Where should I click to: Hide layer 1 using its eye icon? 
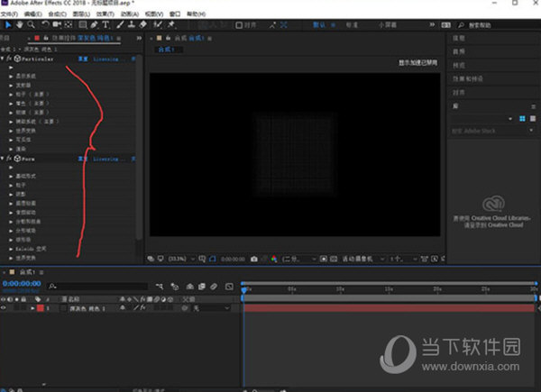[x=3, y=308]
